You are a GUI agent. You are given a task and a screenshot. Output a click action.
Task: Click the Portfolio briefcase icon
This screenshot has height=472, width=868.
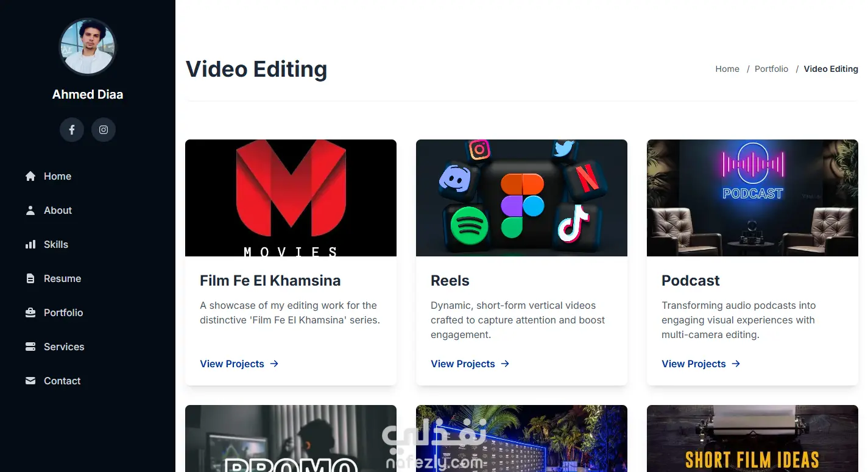(x=30, y=312)
